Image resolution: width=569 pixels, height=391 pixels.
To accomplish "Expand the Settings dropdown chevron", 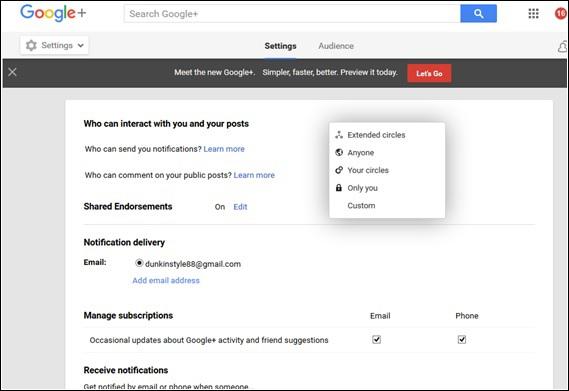I will pos(81,45).
